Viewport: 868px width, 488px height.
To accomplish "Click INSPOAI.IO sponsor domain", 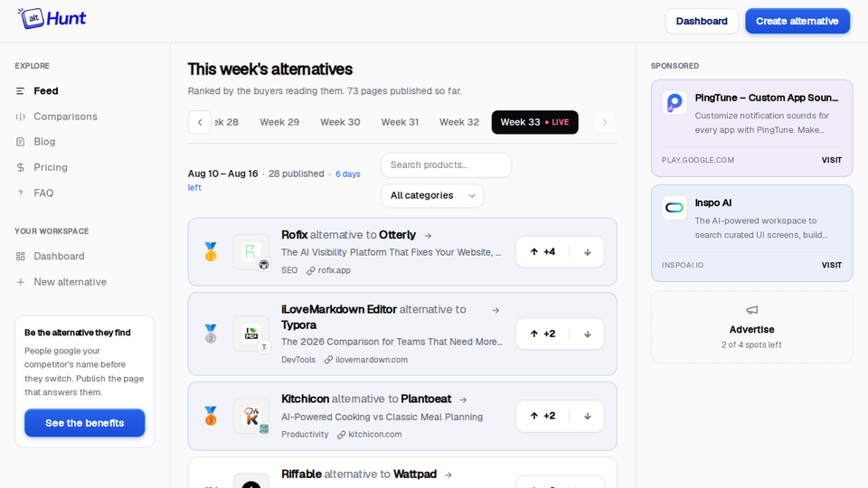I will click(683, 265).
